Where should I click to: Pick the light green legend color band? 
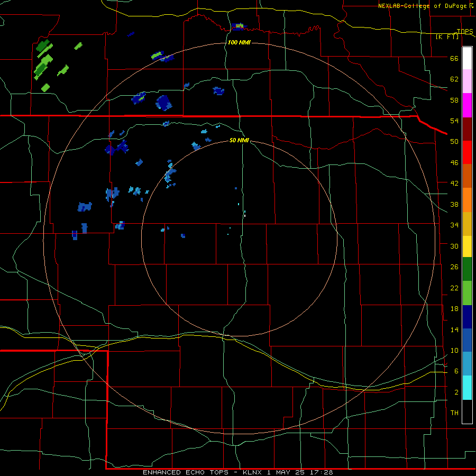pyautogui.click(x=467, y=293)
